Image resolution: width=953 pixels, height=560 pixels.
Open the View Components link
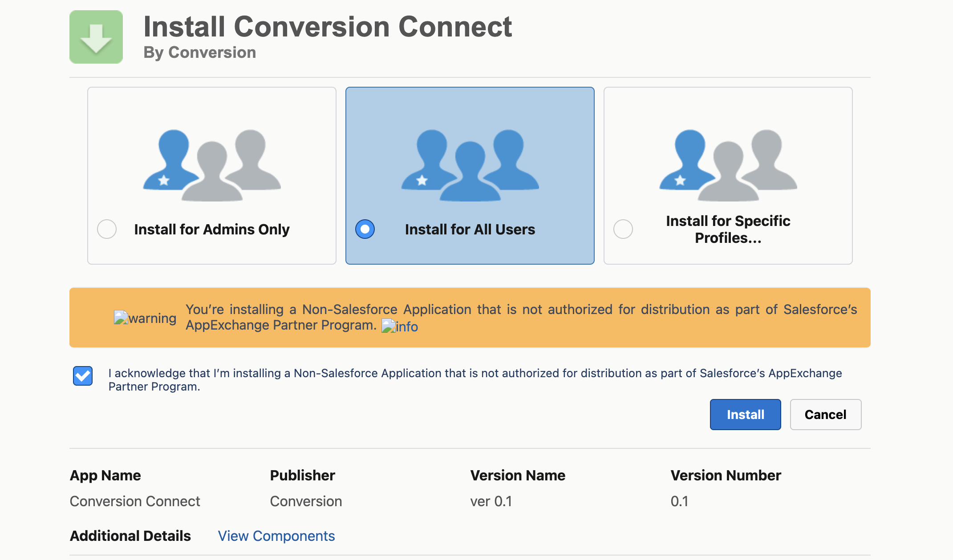276,536
